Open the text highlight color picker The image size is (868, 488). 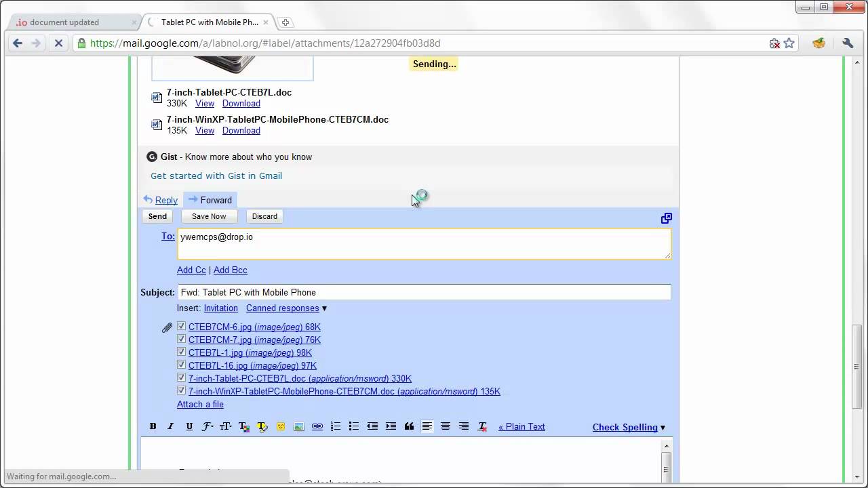pyautogui.click(x=262, y=426)
